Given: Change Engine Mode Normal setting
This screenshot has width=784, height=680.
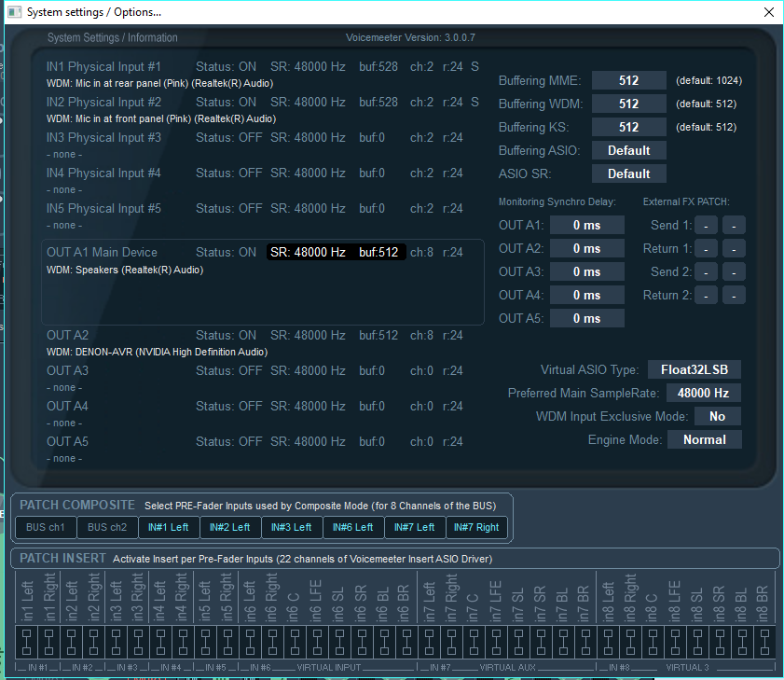Looking at the screenshot, I should tap(704, 440).
